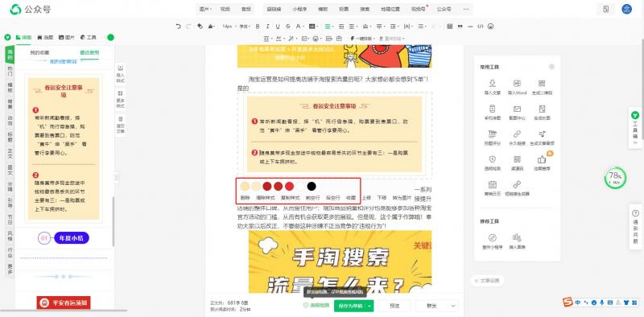Viewport: 644px width, 317px height.
Task: Click 手机传图 tool icon
Action: pyautogui.click(x=492, y=109)
